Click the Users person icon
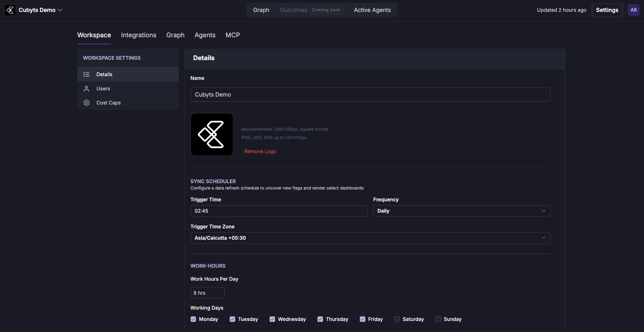644x332 pixels. click(x=86, y=88)
